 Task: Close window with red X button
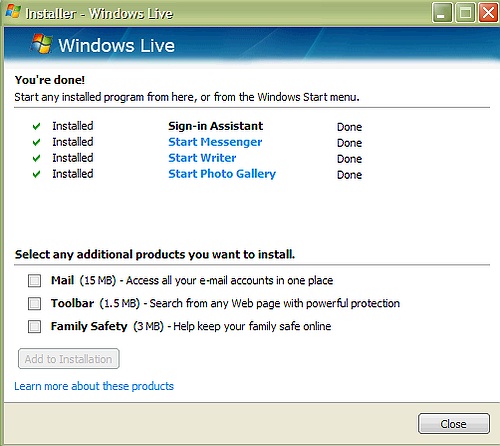click(x=488, y=13)
